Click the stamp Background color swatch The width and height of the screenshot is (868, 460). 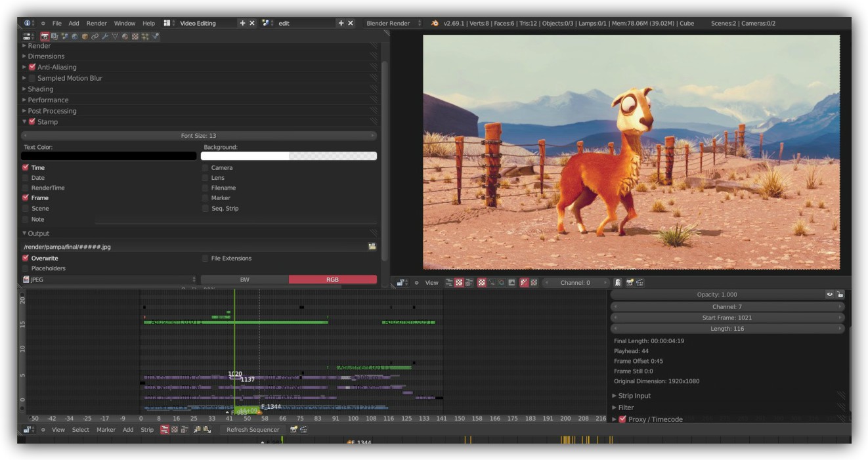[x=289, y=156]
